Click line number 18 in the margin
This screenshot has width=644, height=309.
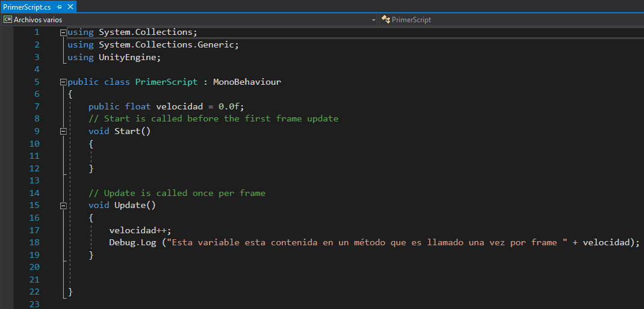pos(34,242)
